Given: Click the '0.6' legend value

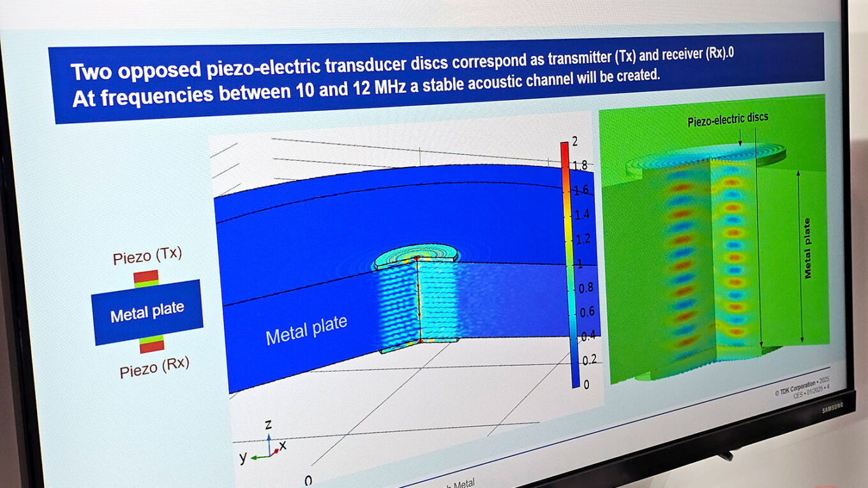Looking at the screenshot, I should click(587, 311).
